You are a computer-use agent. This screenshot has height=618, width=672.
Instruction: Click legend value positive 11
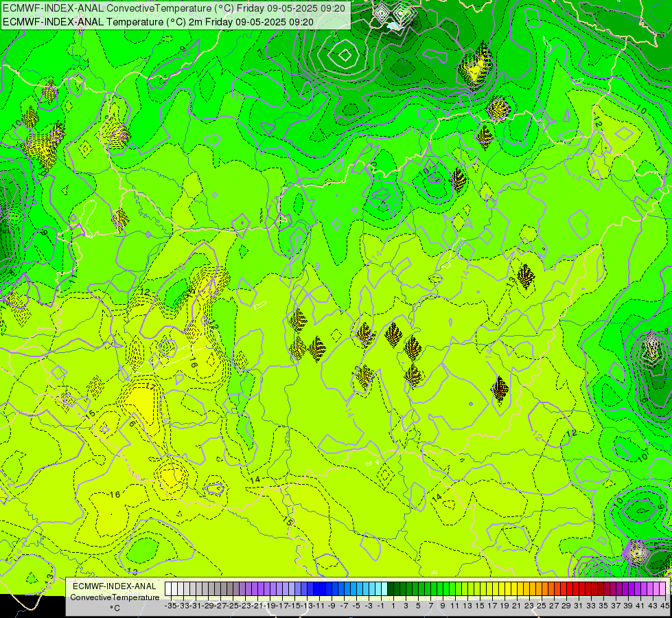point(455,606)
